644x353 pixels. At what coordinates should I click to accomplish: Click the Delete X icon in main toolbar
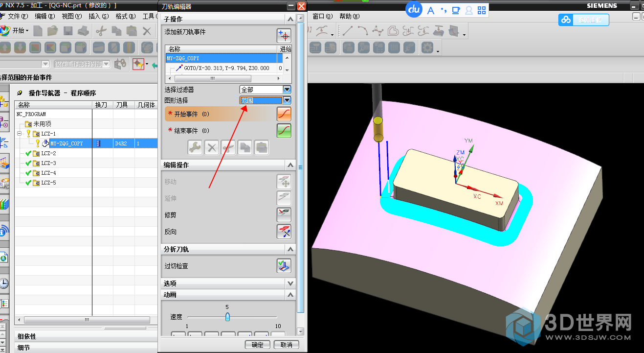[x=147, y=31]
